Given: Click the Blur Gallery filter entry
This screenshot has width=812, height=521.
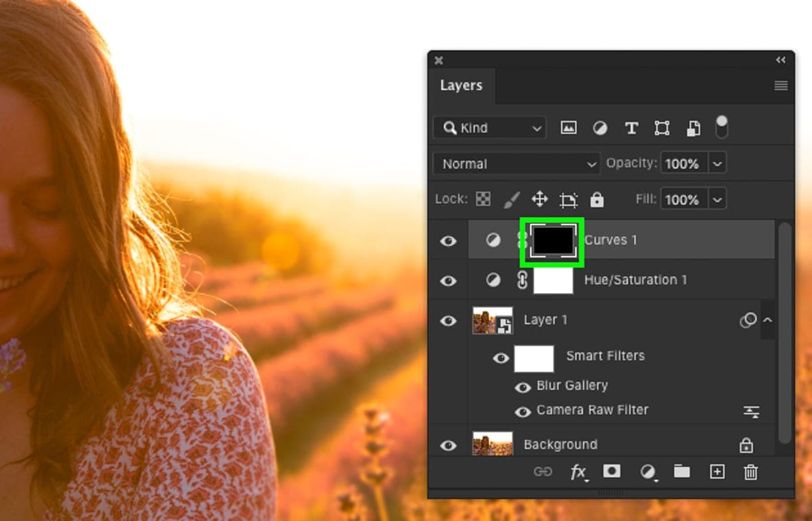Looking at the screenshot, I should point(572,386).
